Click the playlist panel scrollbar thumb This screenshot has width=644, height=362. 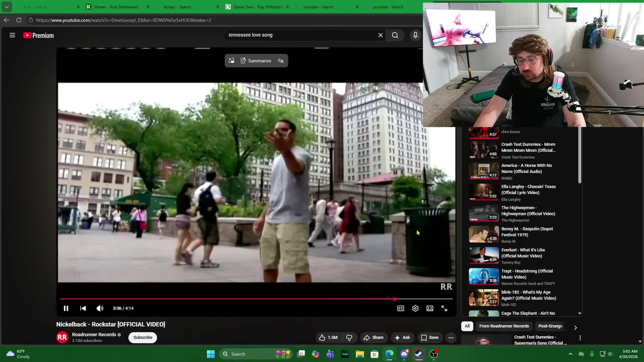click(x=580, y=155)
